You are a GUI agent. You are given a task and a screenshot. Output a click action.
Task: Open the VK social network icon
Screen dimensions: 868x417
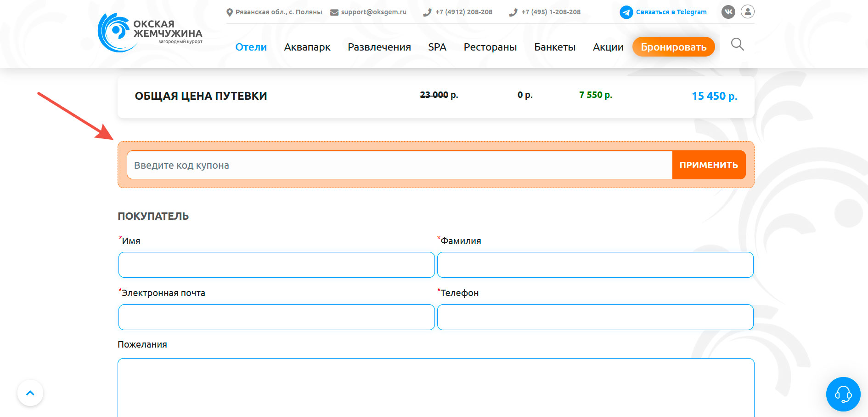coord(728,12)
